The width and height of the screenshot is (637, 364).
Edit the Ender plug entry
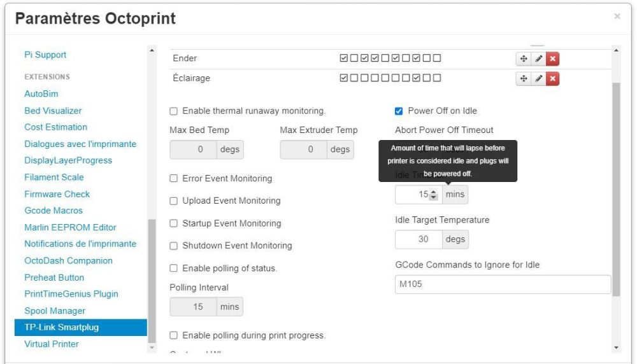[x=538, y=59]
